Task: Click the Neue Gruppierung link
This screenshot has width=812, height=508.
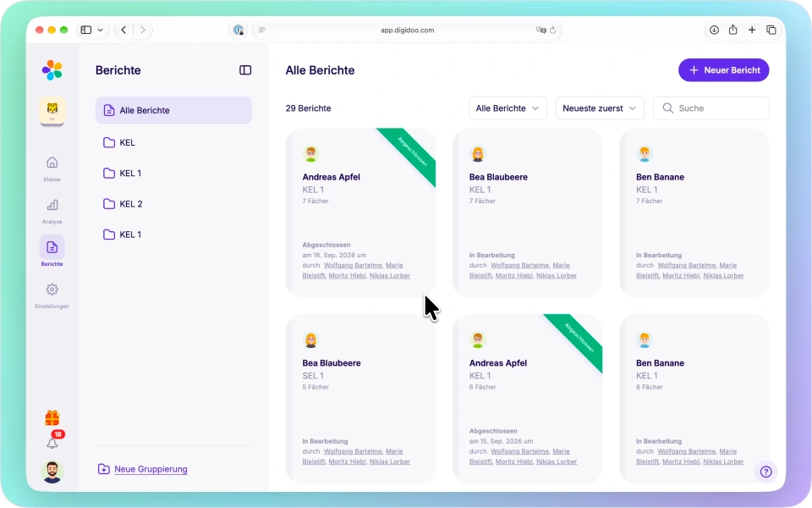Action: pyautogui.click(x=151, y=469)
